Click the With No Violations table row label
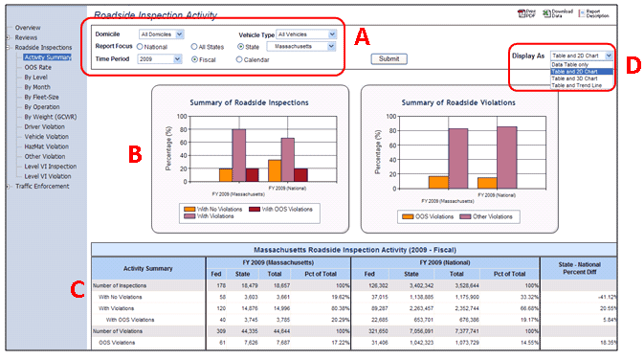The width and height of the screenshot is (644, 359). [x=120, y=297]
